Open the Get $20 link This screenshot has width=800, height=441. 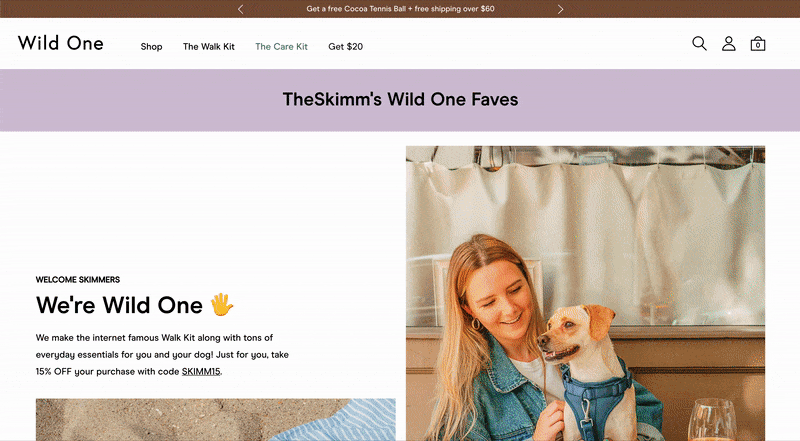tap(345, 46)
